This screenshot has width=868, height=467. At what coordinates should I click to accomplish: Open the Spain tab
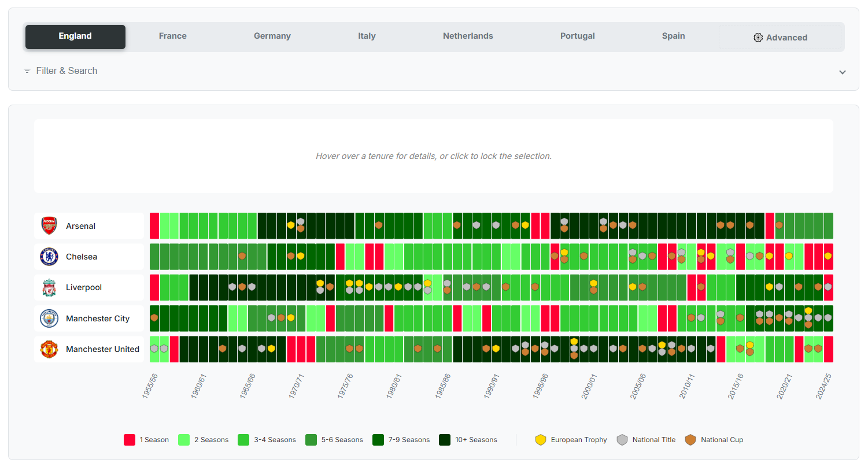click(674, 36)
